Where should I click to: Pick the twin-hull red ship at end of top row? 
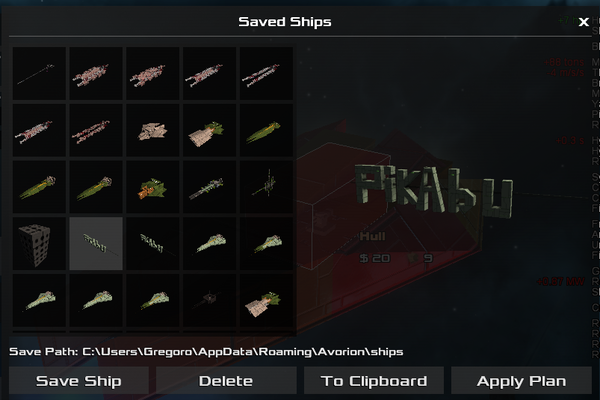coord(266,73)
